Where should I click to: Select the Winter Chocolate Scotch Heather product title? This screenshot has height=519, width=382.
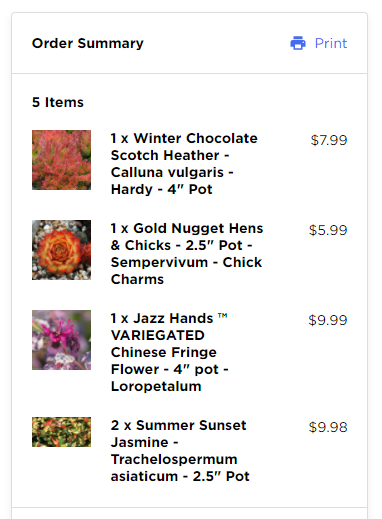[x=184, y=164]
